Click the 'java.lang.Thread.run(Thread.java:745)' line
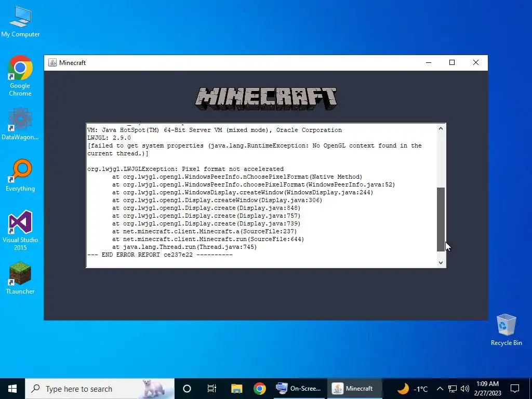 pos(184,247)
